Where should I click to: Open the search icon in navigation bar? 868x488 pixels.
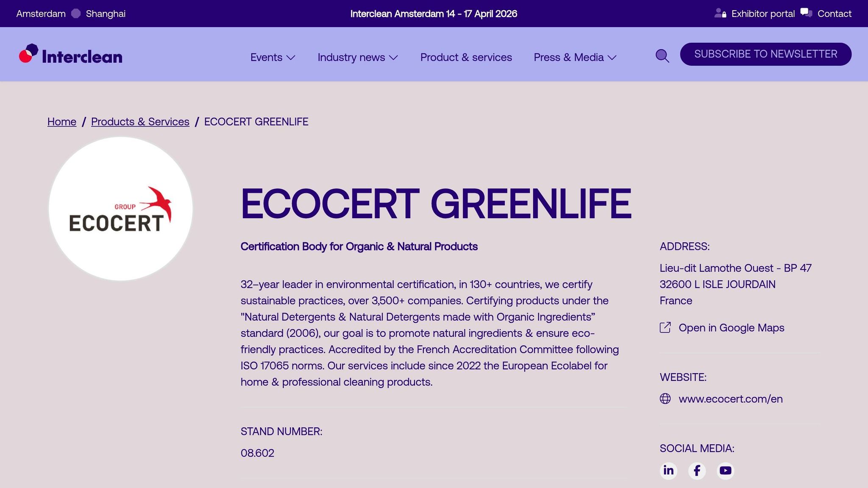click(662, 55)
